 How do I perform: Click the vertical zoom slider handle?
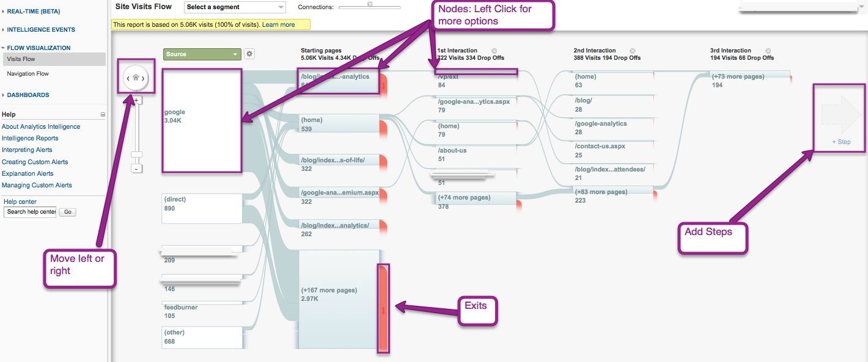136,154
